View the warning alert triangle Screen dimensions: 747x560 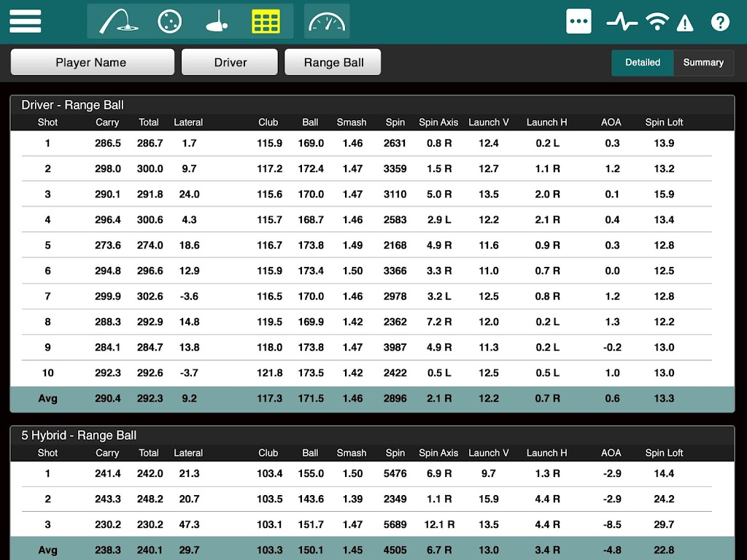pyautogui.click(x=685, y=23)
